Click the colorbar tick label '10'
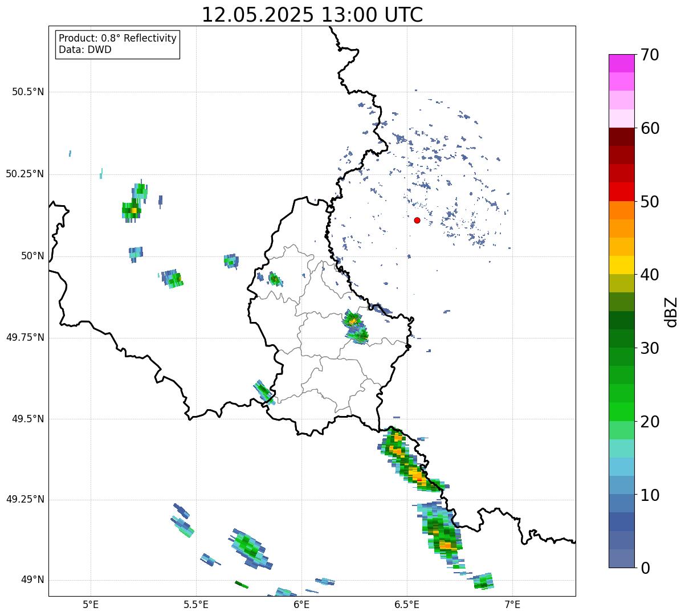The width and height of the screenshot is (685, 616). point(650,495)
